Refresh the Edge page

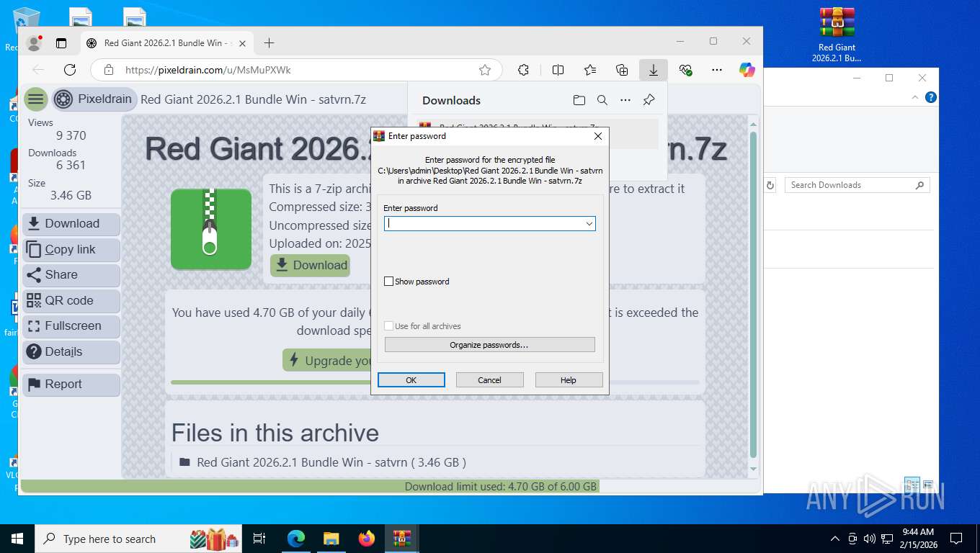[70, 70]
